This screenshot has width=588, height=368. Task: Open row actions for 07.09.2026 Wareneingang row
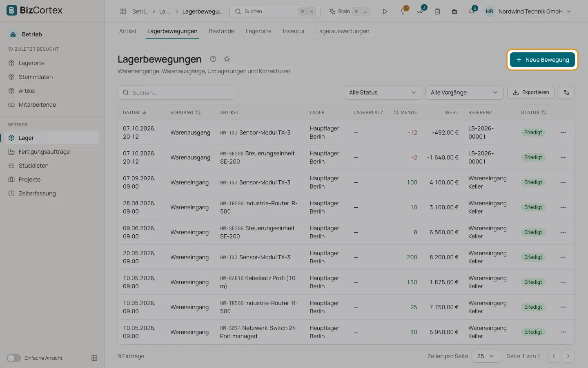(563, 182)
